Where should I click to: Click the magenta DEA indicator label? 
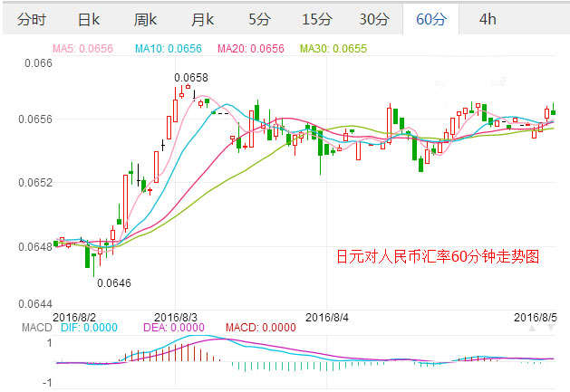(x=178, y=328)
